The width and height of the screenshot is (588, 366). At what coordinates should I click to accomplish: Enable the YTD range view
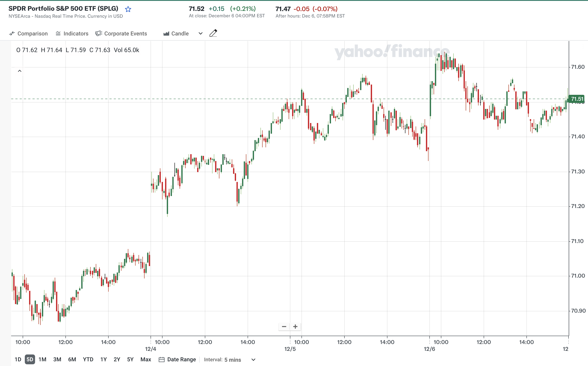tap(88, 359)
